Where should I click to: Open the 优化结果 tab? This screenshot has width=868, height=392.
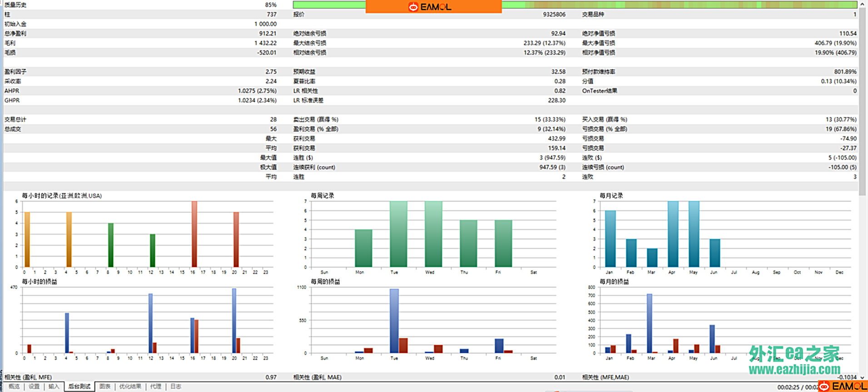130,387
